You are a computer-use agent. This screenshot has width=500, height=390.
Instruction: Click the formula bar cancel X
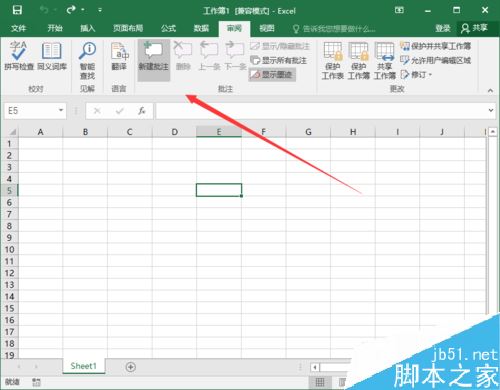[97, 110]
